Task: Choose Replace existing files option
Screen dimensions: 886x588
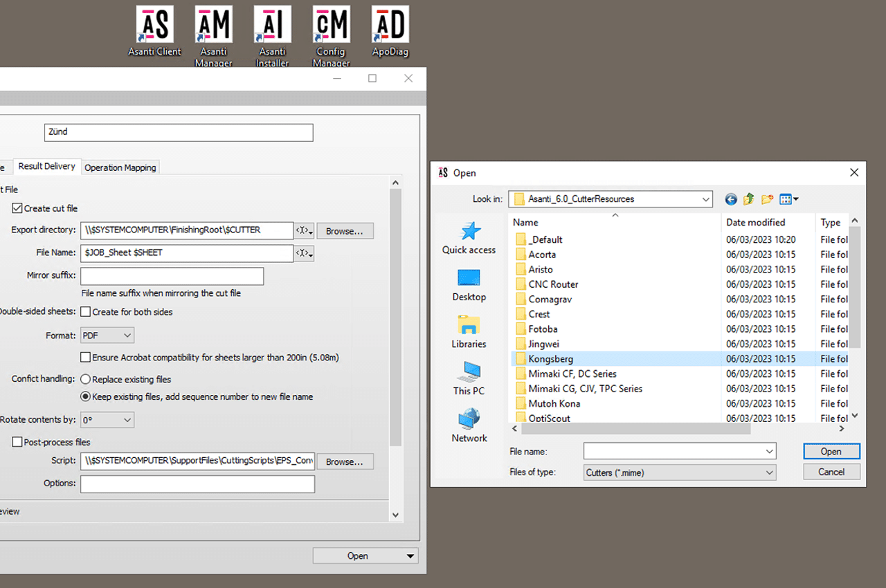Action: [86, 379]
